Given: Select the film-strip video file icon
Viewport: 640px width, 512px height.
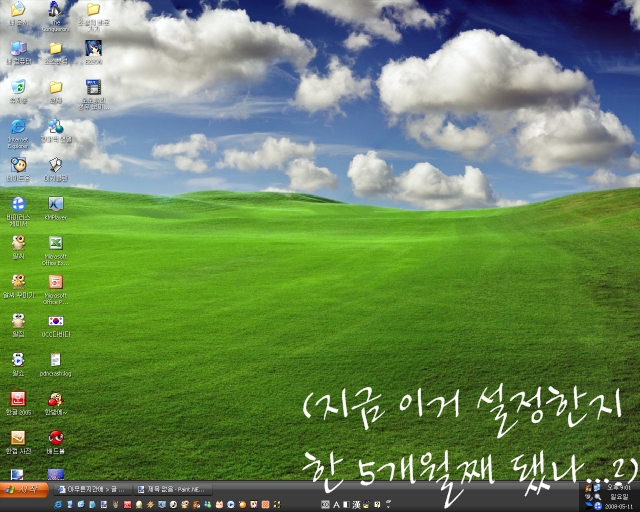Looking at the screenshot, I should tap(93, 87).
